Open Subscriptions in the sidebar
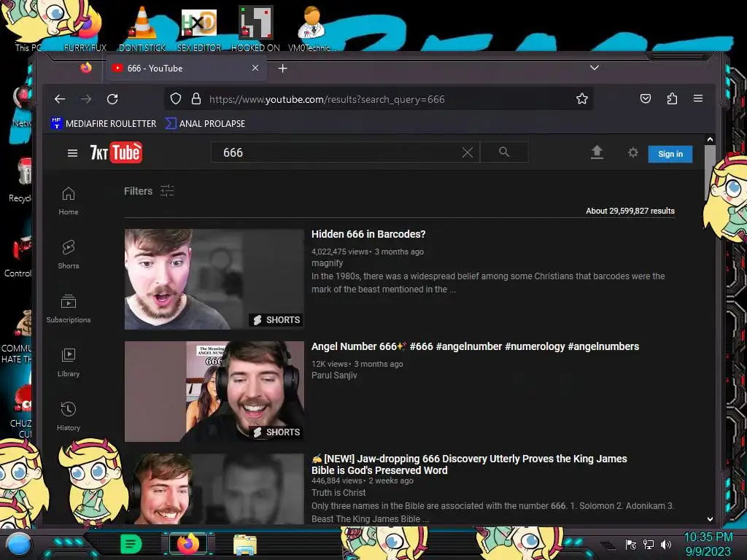747x560 pixels. click(69, 308)
